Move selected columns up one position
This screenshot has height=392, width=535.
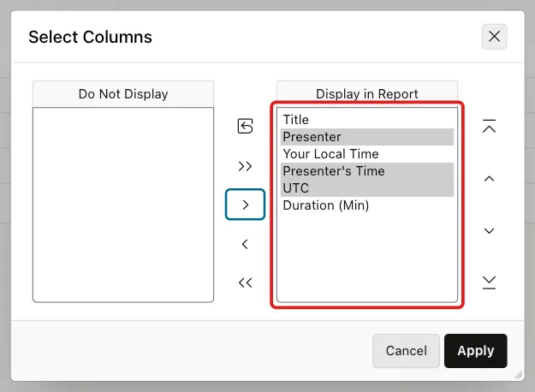coord(489,179)
